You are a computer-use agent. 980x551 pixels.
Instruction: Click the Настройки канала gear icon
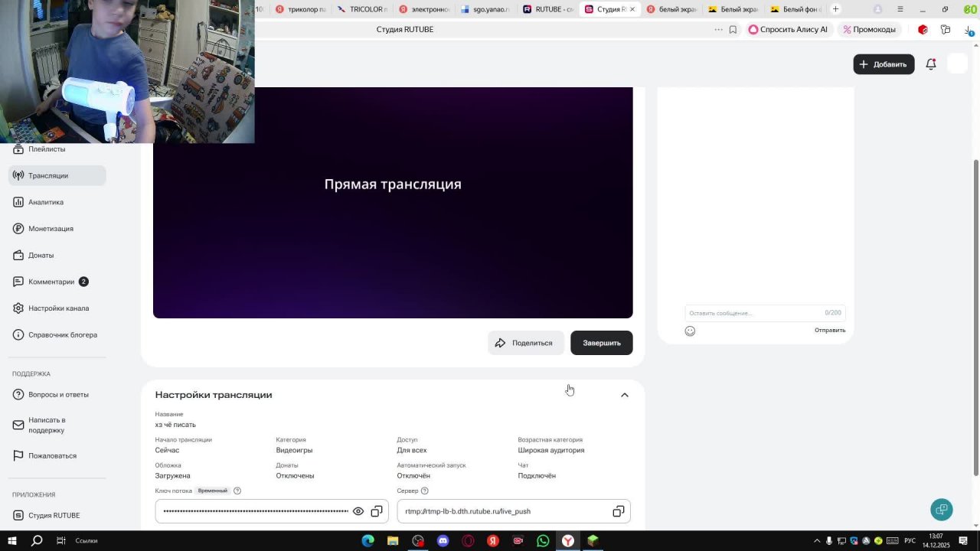18,308
